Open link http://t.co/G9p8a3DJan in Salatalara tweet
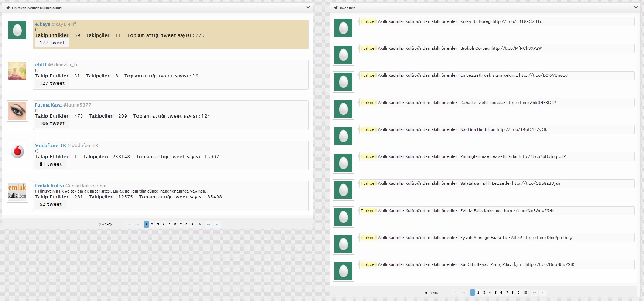644x301 pixels. 536,183
